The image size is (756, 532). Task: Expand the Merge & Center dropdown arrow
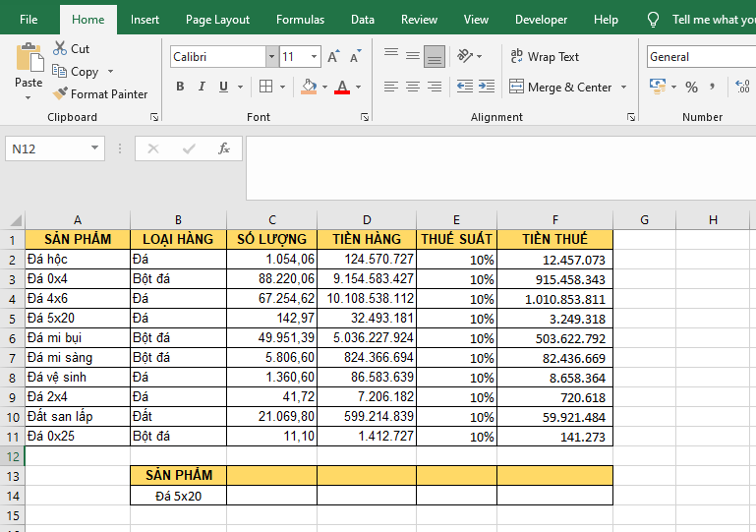(623, 88)
